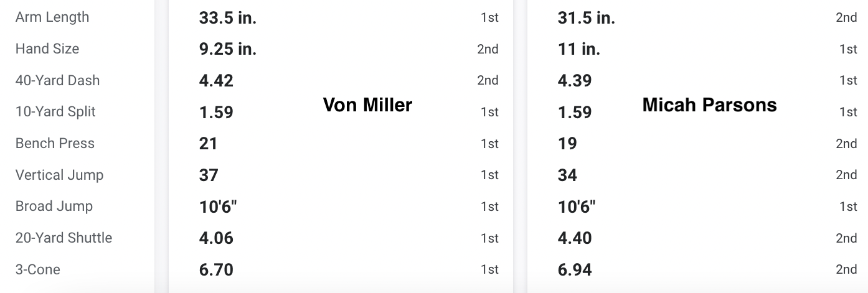The image size is (868, 293).
Task: Click the Arm Length row label
Action: (x=52, y=17)
